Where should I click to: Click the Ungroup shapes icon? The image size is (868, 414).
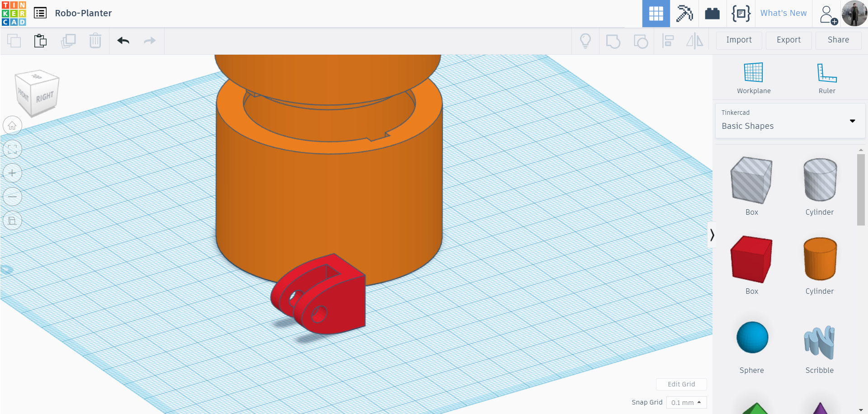[641, 41]
